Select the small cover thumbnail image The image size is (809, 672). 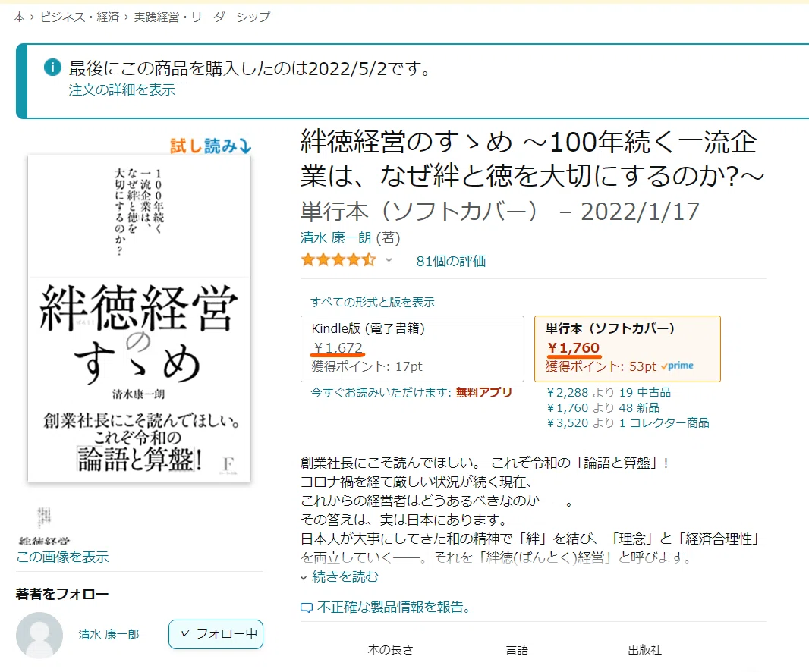coord(44,525)
